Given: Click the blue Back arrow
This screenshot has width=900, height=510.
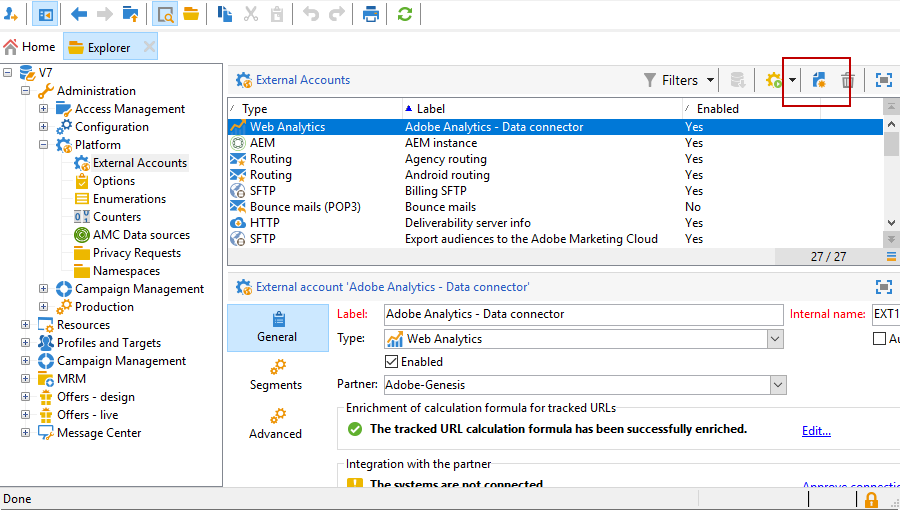Looking at the screenshot, I should (79, 14).
